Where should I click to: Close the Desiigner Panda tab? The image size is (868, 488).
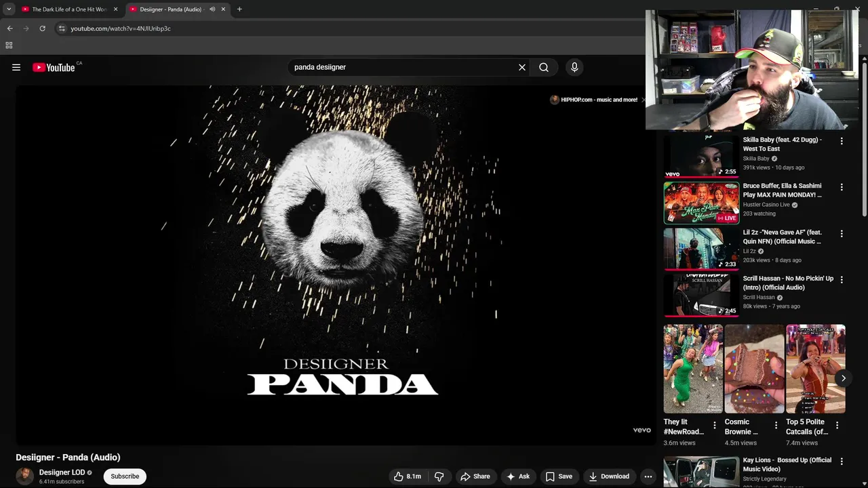pos(223,9)
